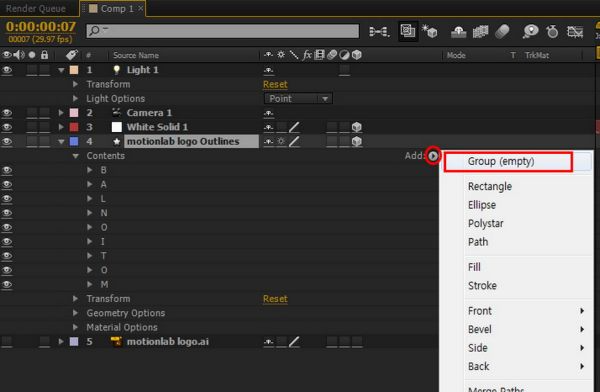Toggle visibility of shape group B
This screenshot has width=600, height=392.
pos(7,170)
